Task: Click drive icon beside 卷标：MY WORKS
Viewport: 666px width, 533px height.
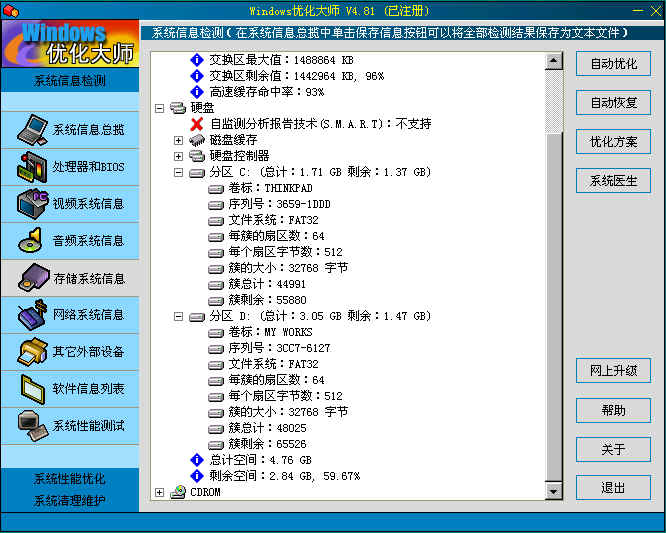Action: (216, 333)
